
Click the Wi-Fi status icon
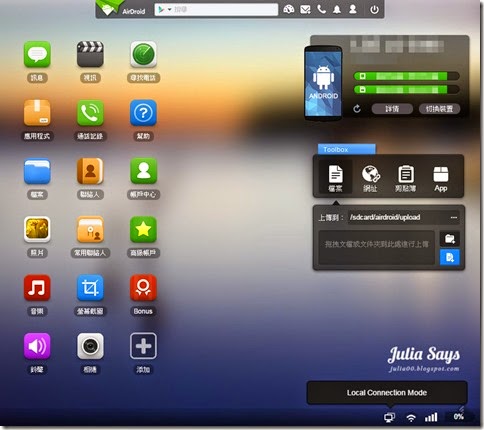point(411,418)
